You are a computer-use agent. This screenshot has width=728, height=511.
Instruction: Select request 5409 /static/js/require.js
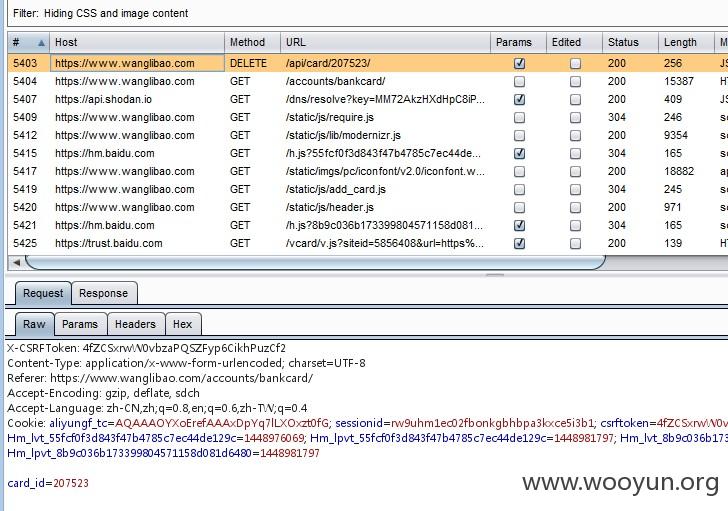(x=368, y=117)
